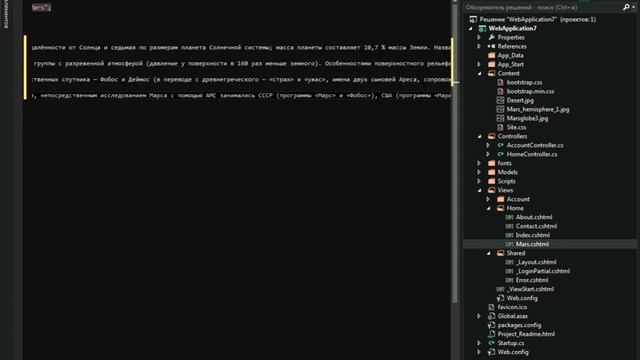Click the Mars_hemisphere_1.jpg image icon

(500, 109)
